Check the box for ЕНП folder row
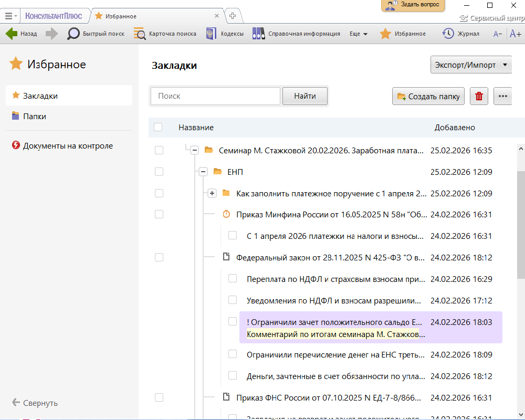 [159, 172]
